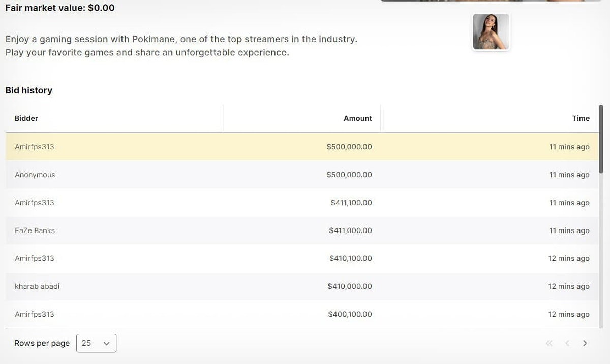Click the Bidder column header
The height and width of the screenshot is (364, 610).
pos(26,118)
